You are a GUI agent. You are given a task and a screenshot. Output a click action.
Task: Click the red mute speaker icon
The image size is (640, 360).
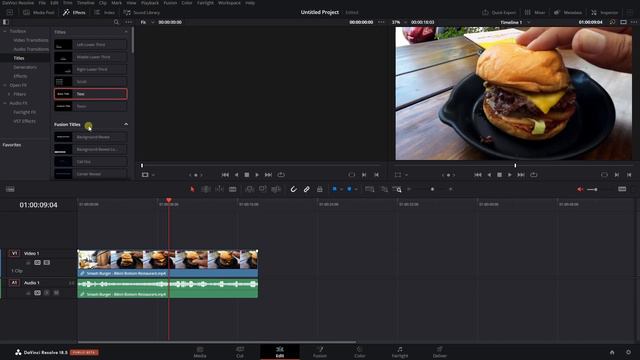pyautogui.click(x=580, y=189)
